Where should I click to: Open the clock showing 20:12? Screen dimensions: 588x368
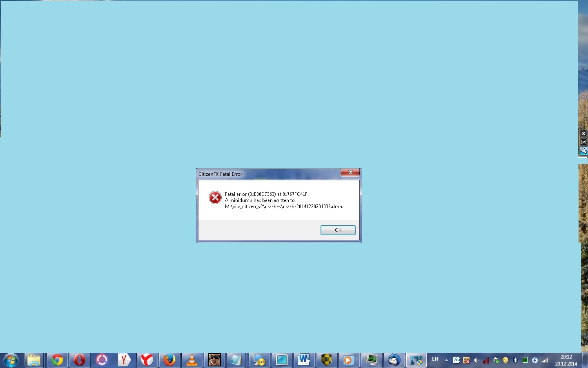click(566, 360)
